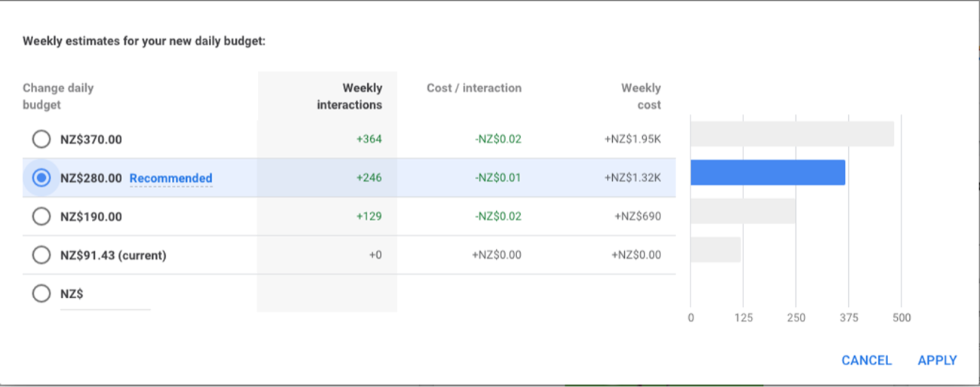Click the gray chart bar for NZ$190.00

pyautogui.click(x=743, y=211)
